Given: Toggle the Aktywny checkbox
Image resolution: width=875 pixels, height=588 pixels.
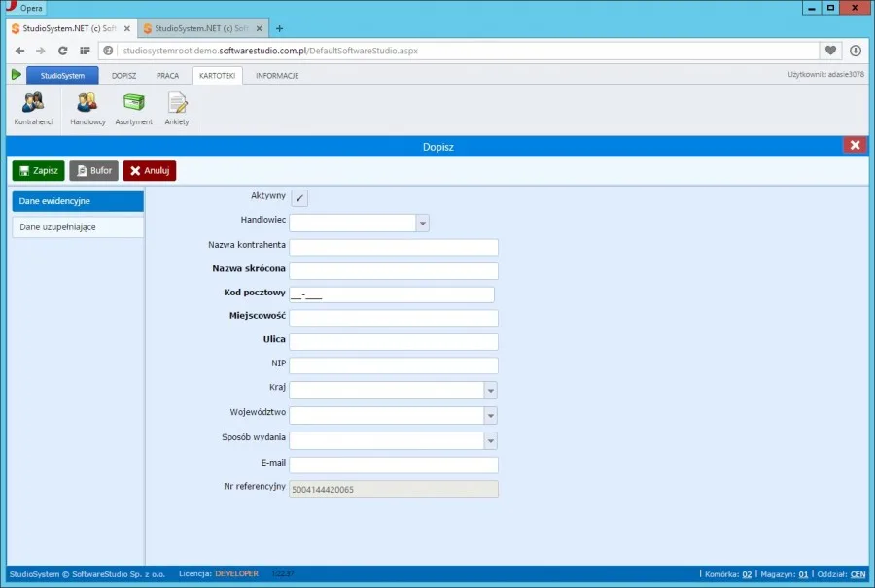Looking at the screenshot, I should click(299, 198).
